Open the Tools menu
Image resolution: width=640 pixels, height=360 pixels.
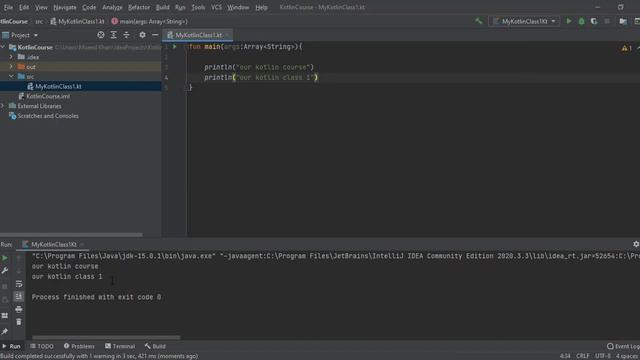click(x=198, y=7)
